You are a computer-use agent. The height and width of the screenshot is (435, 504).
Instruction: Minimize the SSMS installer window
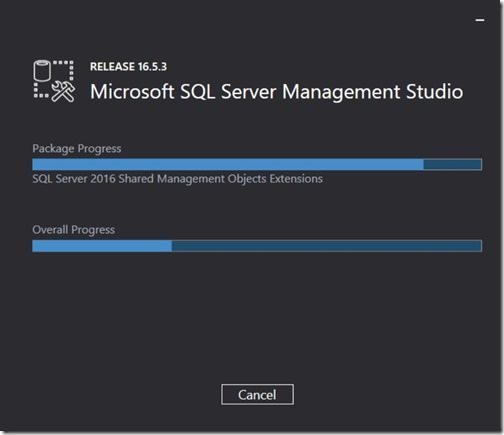pos(480,20)
